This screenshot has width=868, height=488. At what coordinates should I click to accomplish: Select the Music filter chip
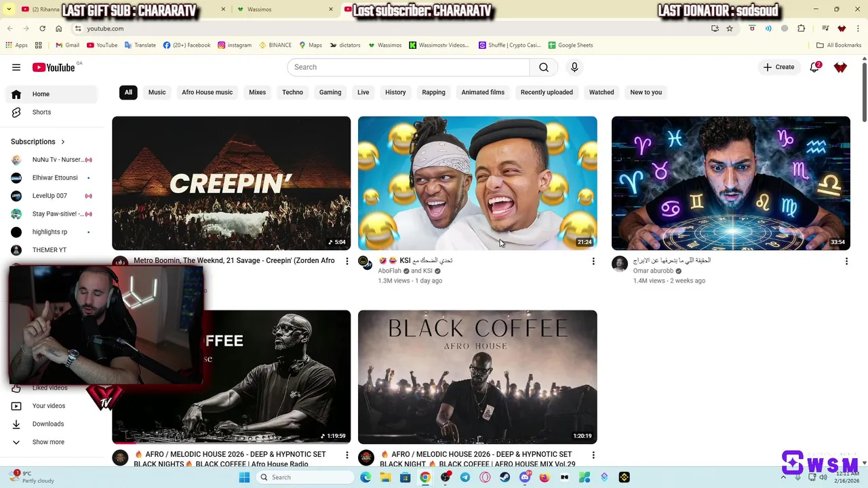click(x=157, y=92)
